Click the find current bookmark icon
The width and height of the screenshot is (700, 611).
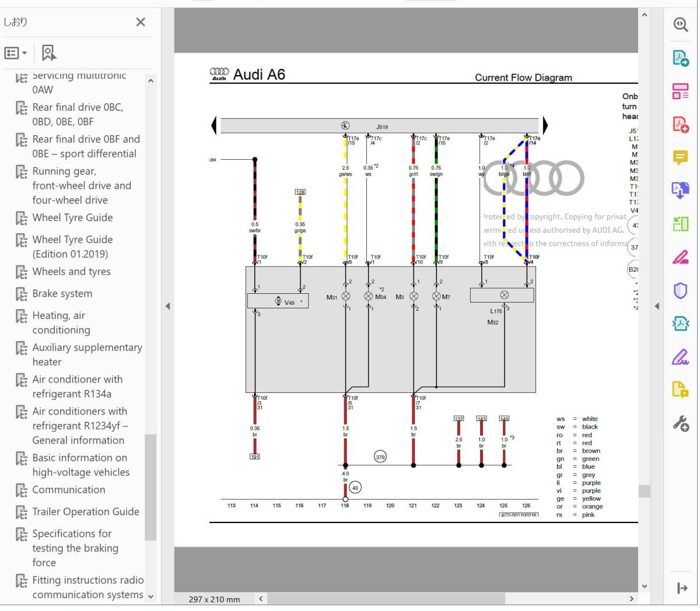(x=49, y=53)
